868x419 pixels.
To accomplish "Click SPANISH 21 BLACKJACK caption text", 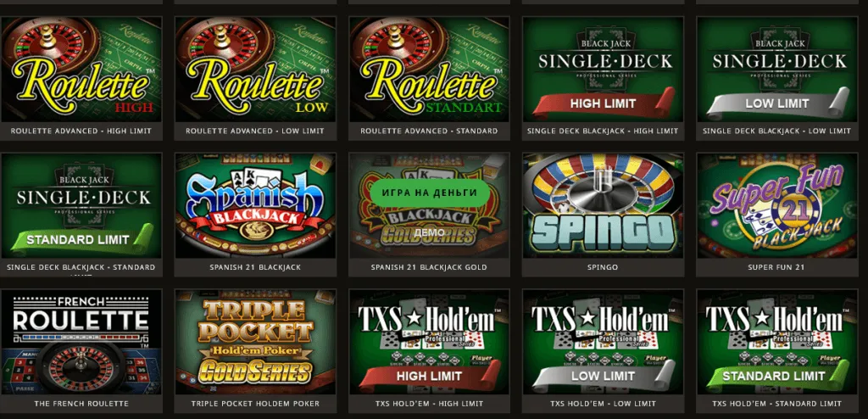I will pyautogui.click(x=255, y=267).
